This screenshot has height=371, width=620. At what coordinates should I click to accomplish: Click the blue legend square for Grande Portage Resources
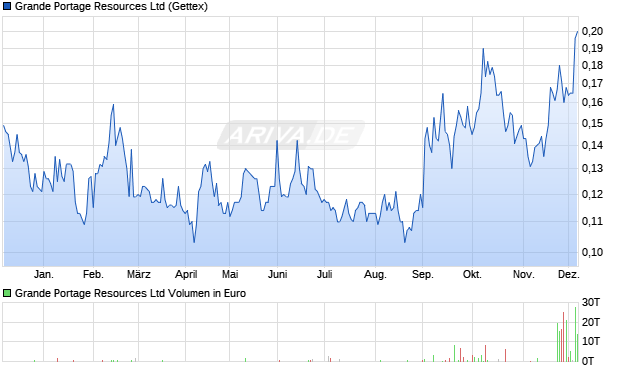pyautogui.click(x=7, y=6)
